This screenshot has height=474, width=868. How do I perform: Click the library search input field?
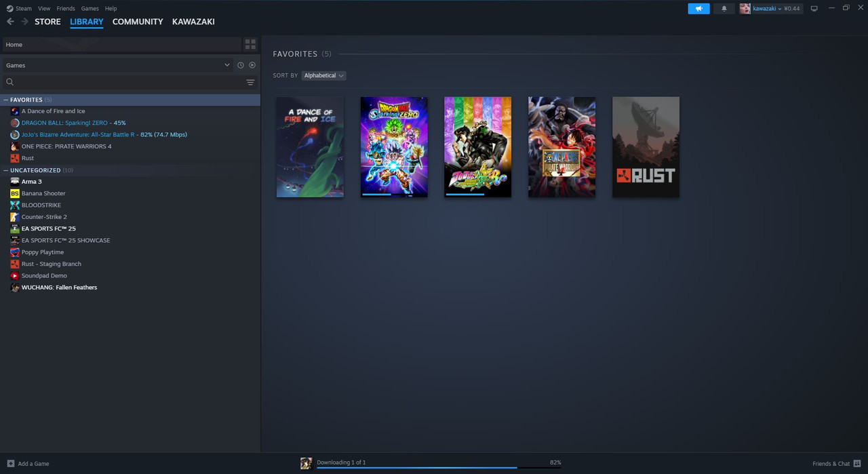(129, 82)
